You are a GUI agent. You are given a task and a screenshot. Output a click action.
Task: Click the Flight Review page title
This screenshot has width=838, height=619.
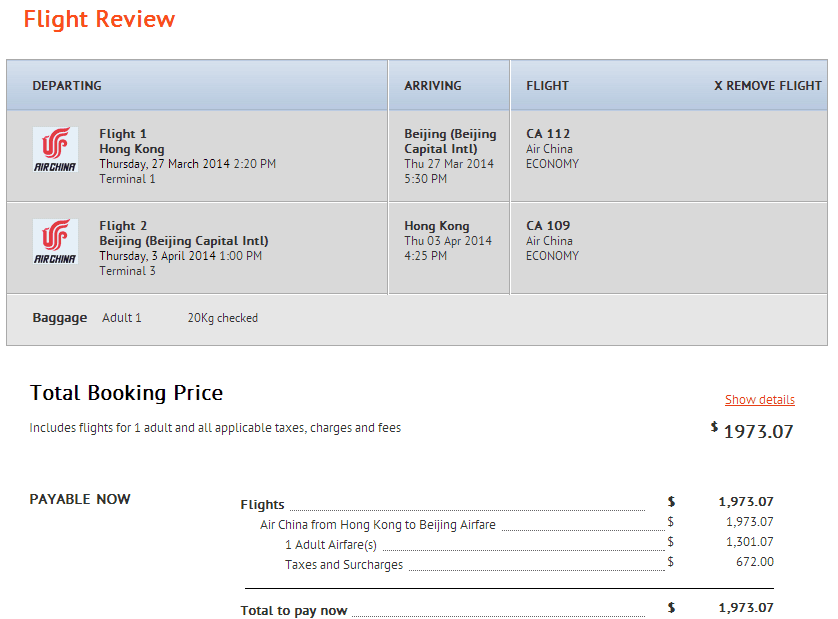pos(99,19)
